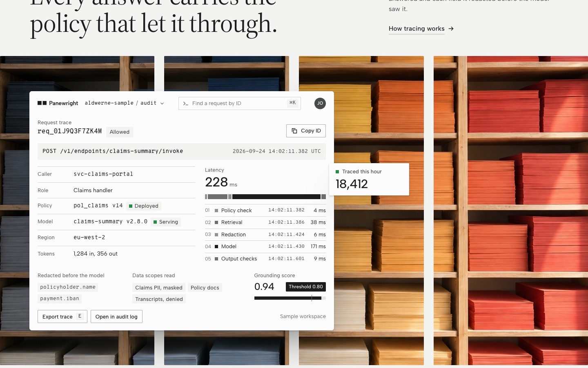Click the 1,284 in, 356 out tokens value

96,254
